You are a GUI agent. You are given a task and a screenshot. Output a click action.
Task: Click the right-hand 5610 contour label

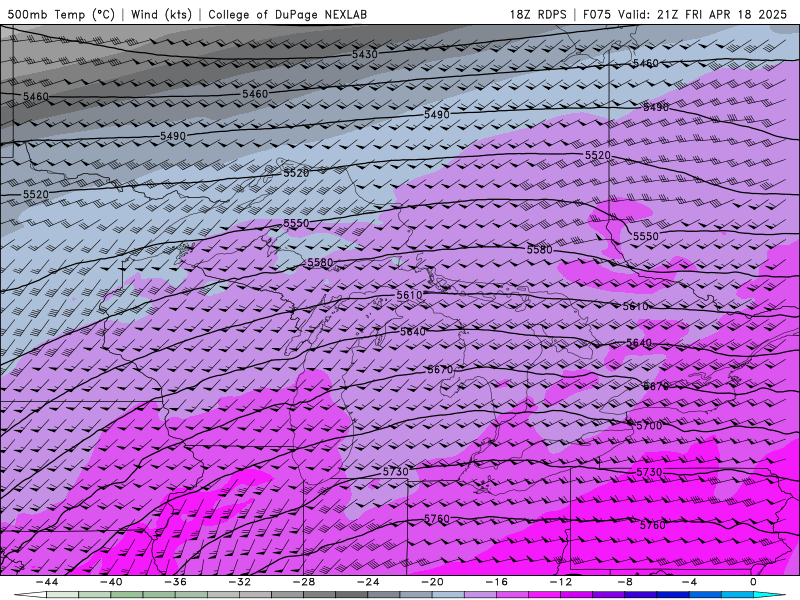coord(635,306)
